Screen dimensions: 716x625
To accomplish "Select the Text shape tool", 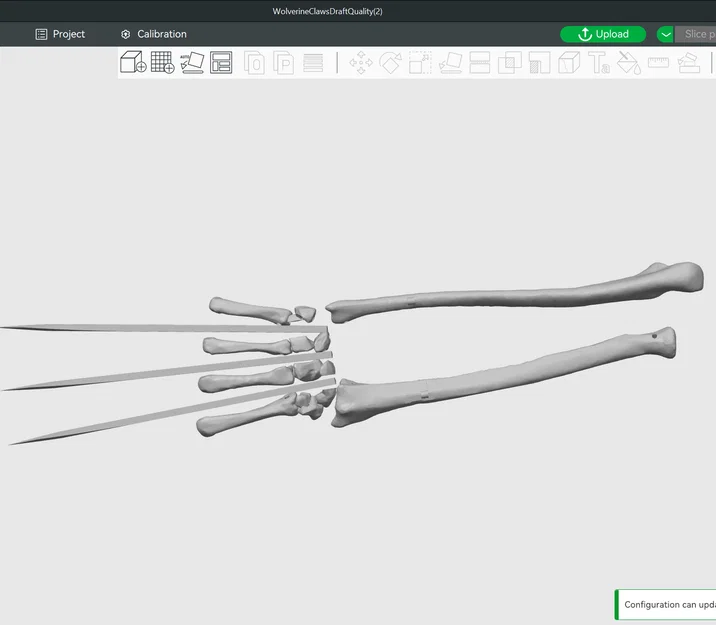I will 599,63.
